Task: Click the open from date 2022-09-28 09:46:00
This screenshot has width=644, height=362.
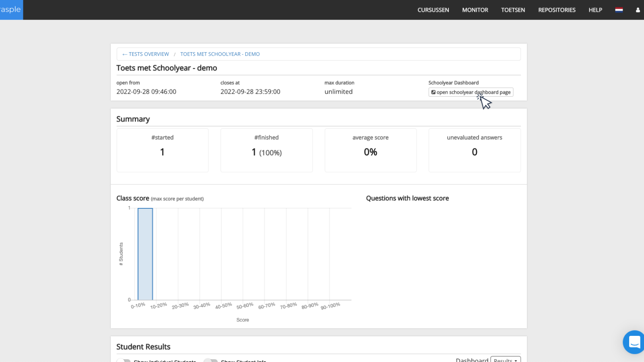Action: coord(146,92)
